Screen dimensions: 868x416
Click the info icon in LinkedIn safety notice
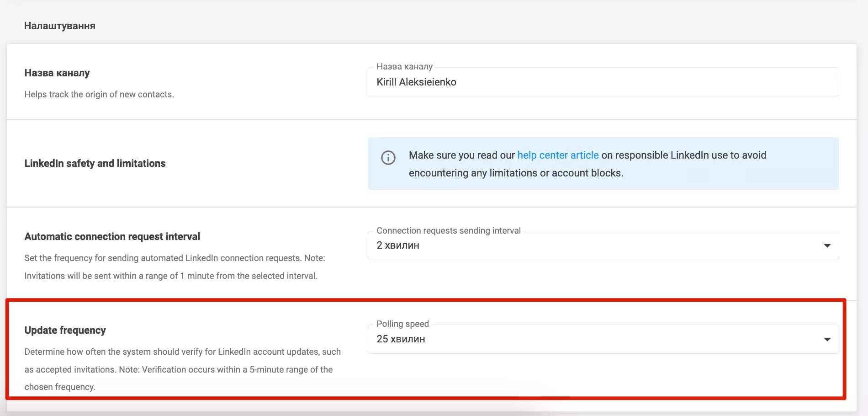(388, 158)
